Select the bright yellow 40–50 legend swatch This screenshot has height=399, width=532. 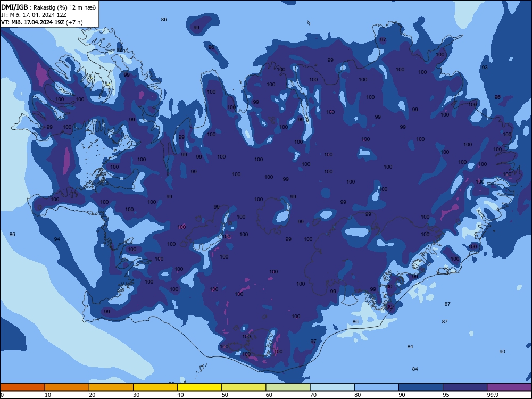[x=199, y=387]
